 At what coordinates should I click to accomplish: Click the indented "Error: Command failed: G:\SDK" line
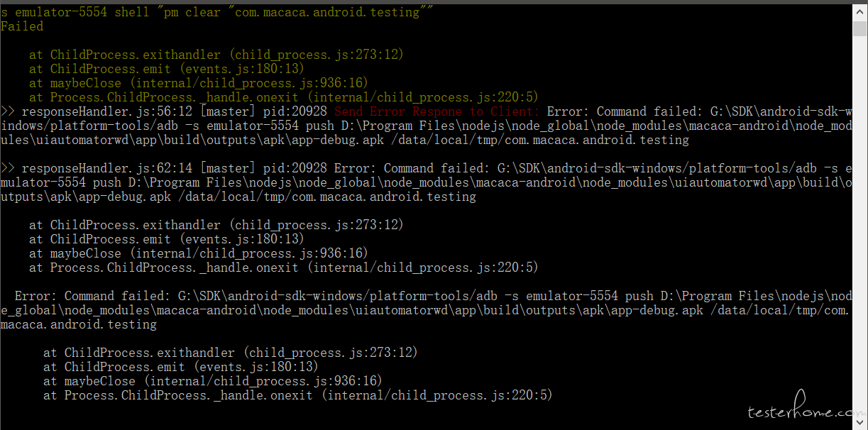(433, 296)
